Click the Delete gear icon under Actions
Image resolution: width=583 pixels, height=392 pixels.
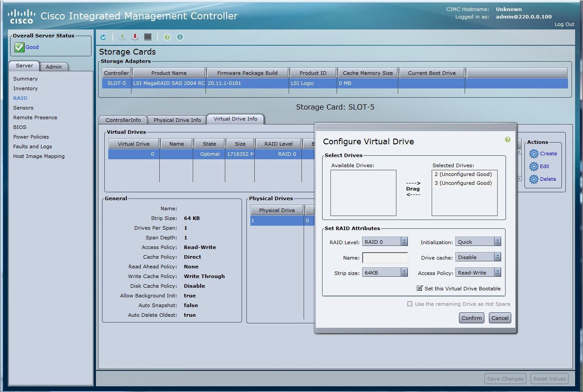click(534, 179)
